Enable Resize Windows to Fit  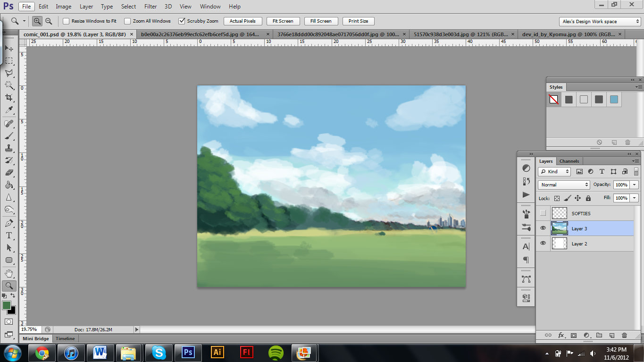(66, 21)
